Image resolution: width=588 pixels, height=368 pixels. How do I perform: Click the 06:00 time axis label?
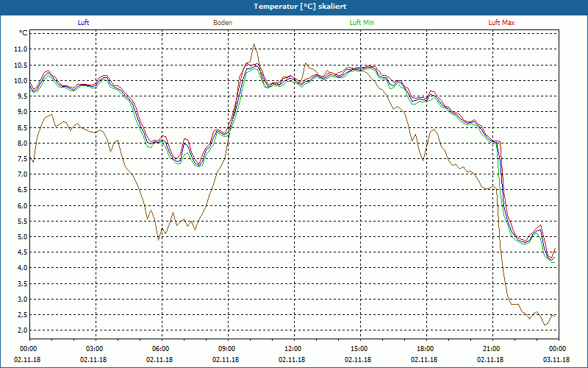point(162,348)
